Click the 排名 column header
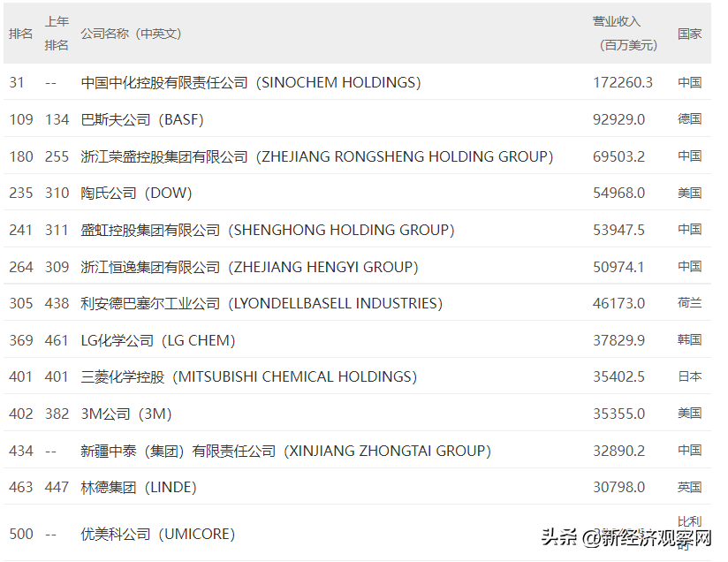This screenshot has height=562, width=728. [20, 34]
